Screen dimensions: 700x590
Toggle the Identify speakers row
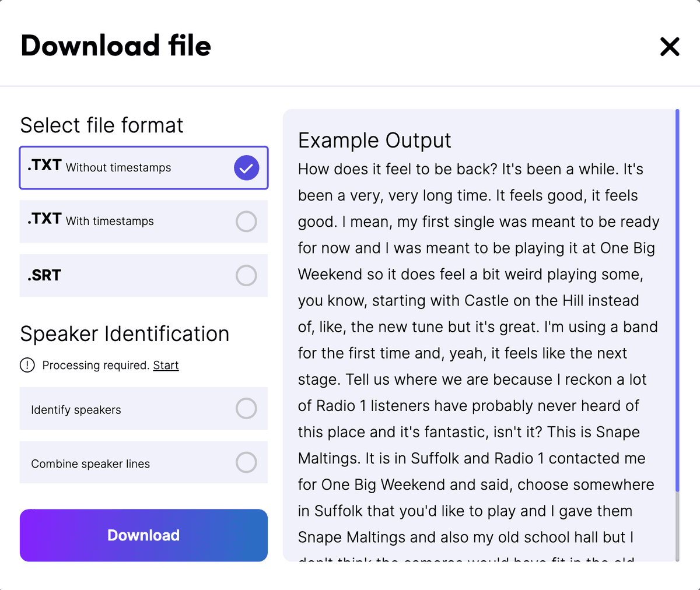(143, 409)
